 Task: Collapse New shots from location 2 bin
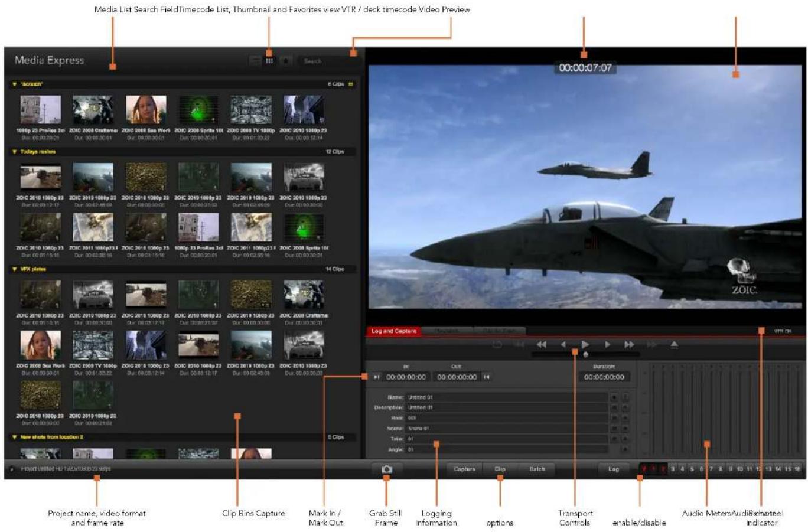(15, 438)
